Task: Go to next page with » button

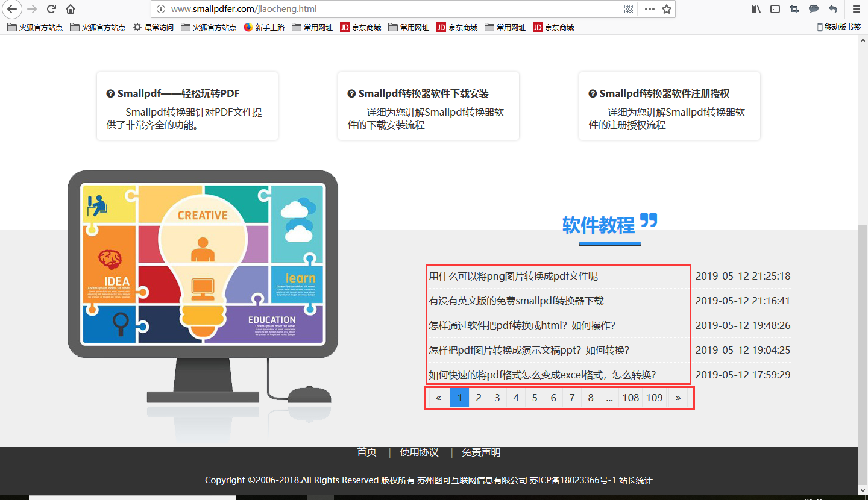Action: (678, 398)
